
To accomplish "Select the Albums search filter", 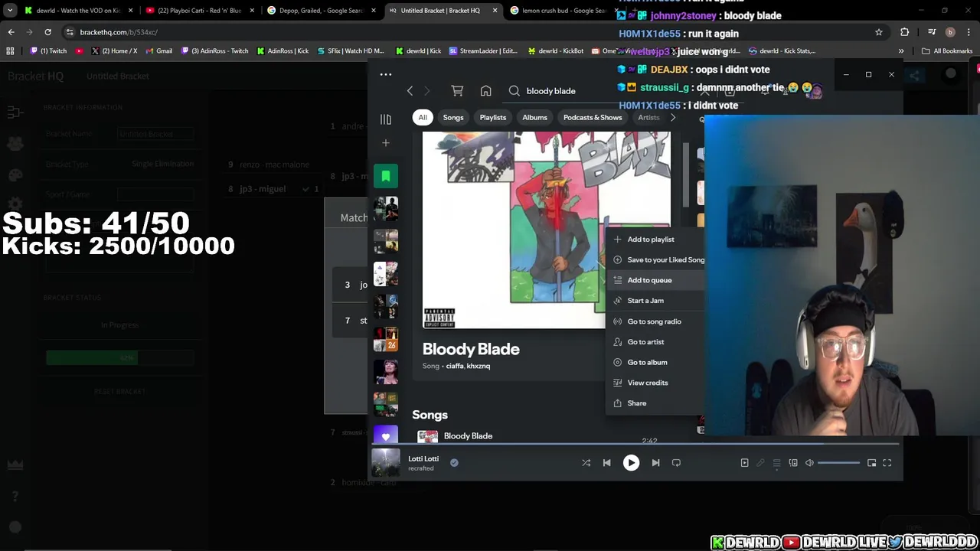I will pos(534,117).
